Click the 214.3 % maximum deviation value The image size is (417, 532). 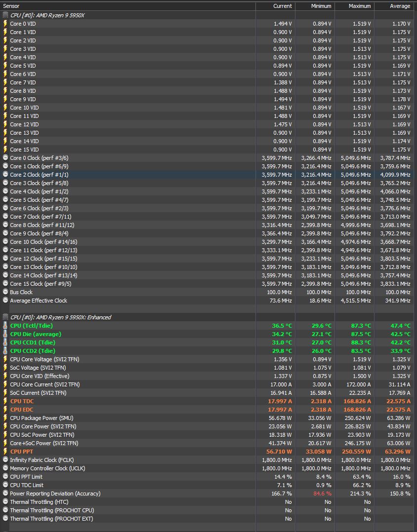click(x=361, y=494)
